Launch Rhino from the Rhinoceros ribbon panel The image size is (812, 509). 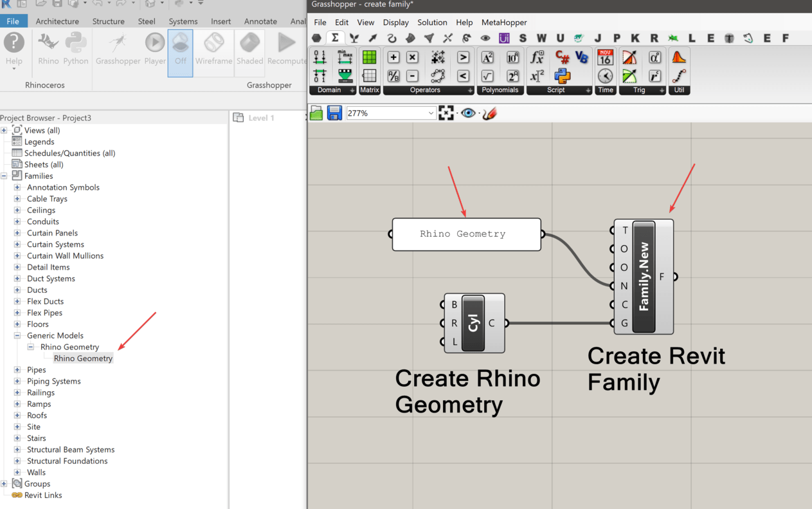coord(48,49)
